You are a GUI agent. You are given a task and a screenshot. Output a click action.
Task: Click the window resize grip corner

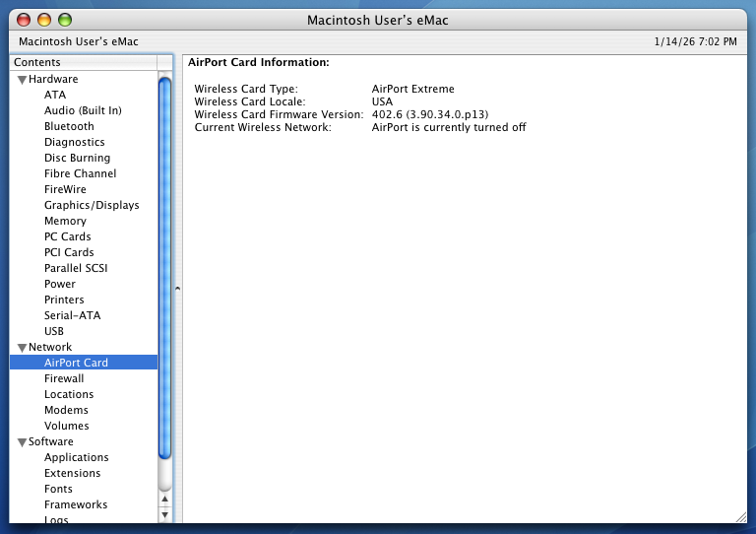click(740, 517)
